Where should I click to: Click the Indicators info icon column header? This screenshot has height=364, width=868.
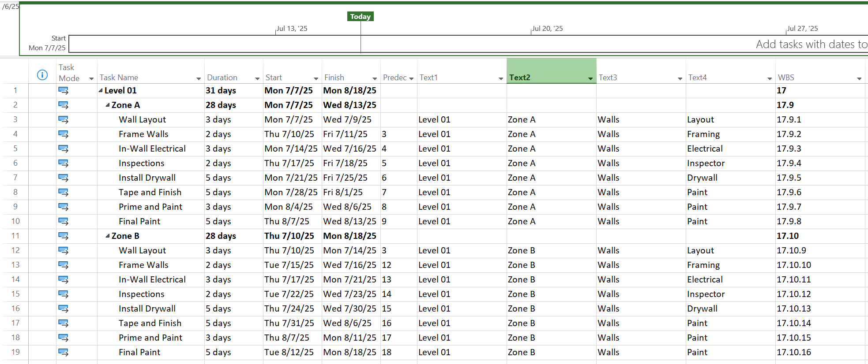(42, 75)
